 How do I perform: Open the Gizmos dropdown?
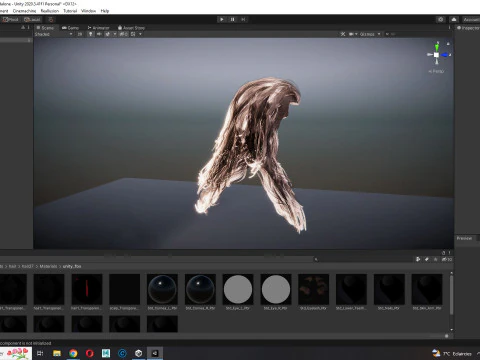[379, 34]
